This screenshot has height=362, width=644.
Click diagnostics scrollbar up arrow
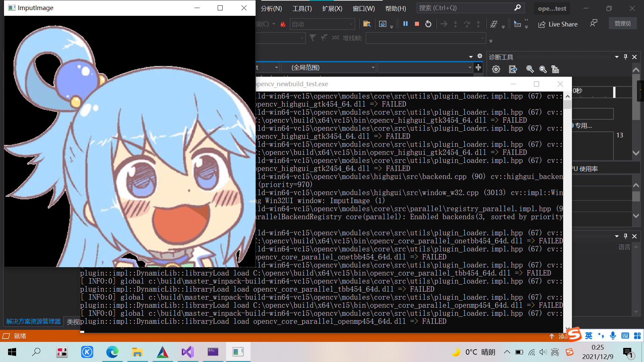636,70
